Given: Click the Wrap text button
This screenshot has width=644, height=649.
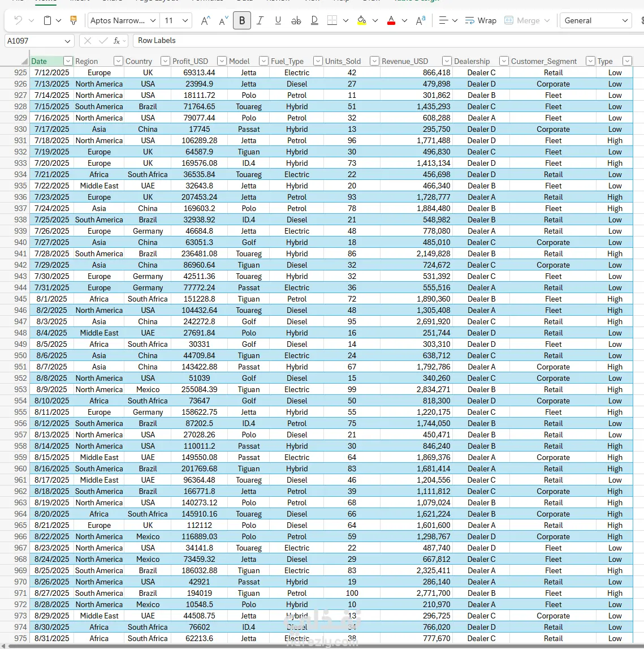Looking at the screenshot, I should [x=481, y=20].
